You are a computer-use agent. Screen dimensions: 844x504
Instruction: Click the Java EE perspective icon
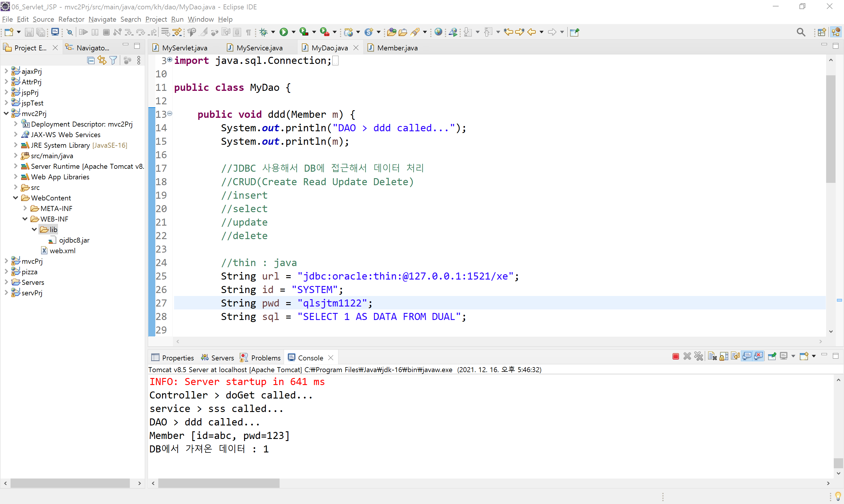coord(836,32)
